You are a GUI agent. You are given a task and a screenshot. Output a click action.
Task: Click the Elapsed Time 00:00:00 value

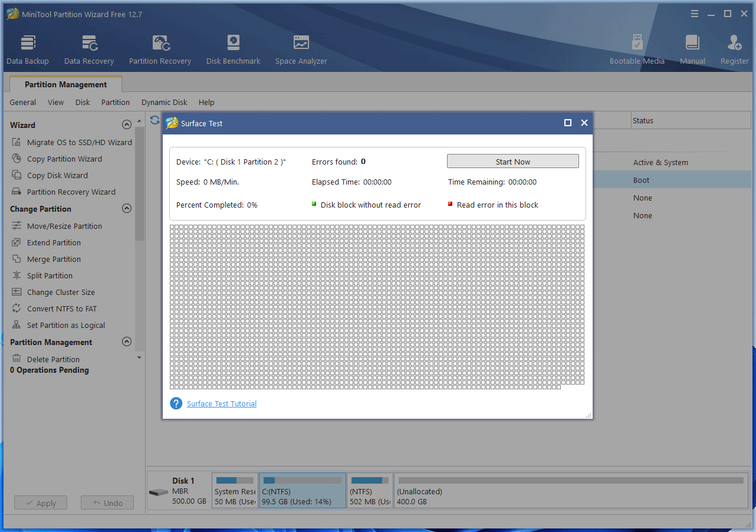(377, 182)
